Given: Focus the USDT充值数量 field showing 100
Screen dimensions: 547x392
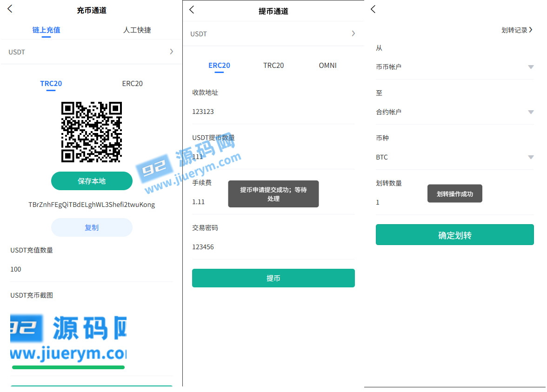Looking at the screenshot, I should 91,269.
